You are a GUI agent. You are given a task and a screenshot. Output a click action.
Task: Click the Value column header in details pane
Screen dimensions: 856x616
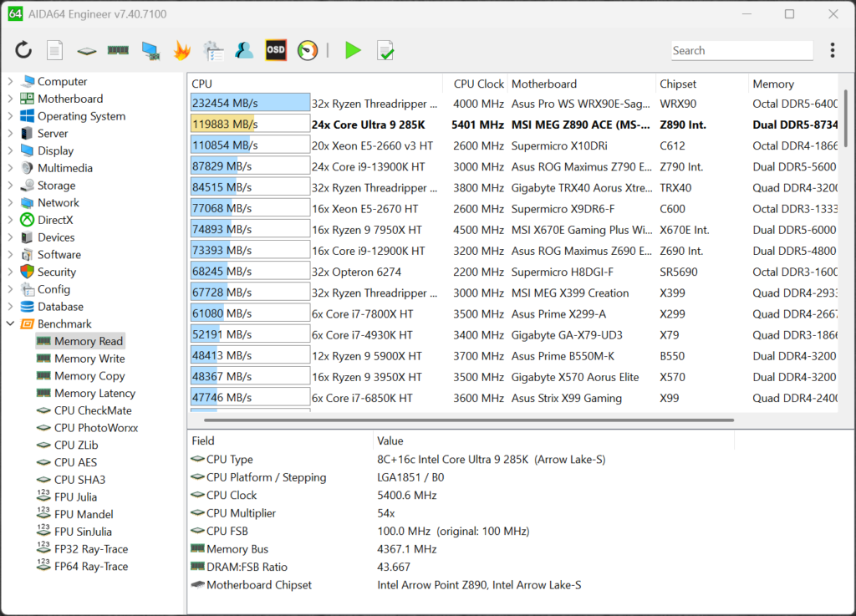(554, 440)
